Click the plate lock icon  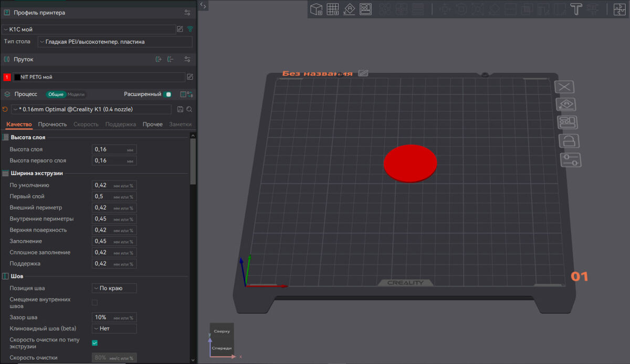click(568, 141)
